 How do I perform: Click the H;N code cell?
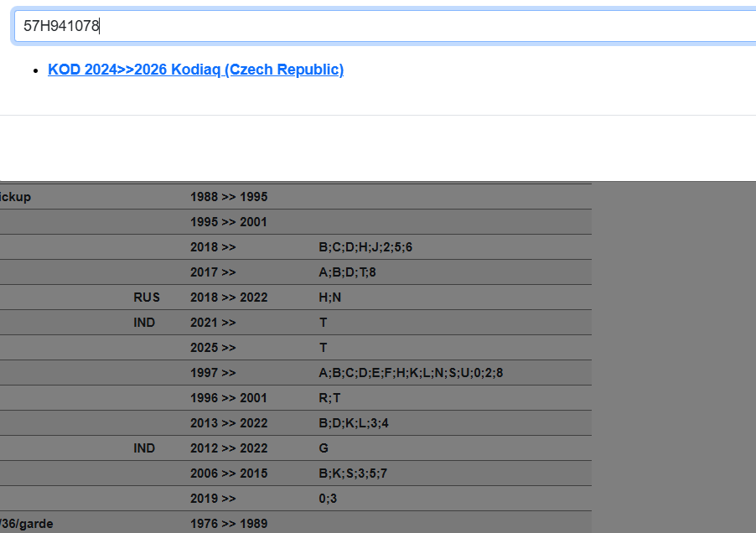(329, 298)
